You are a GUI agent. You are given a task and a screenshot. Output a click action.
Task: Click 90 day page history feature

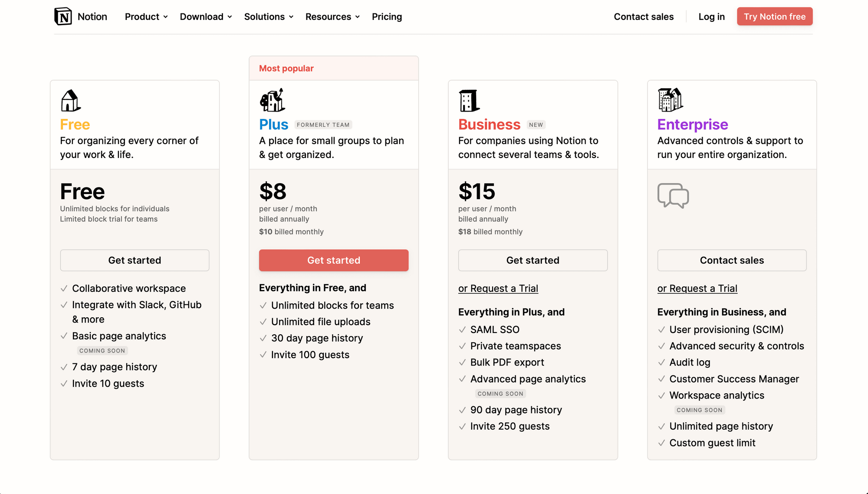516,410
